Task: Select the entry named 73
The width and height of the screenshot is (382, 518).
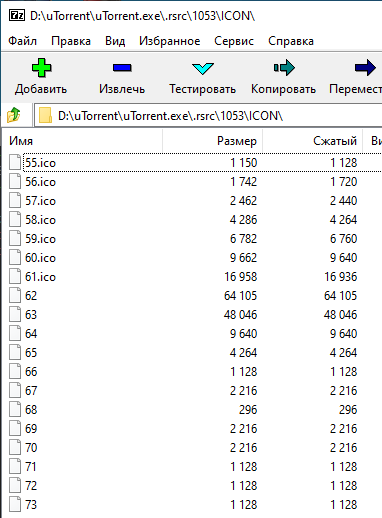Action: pos(31,505)
